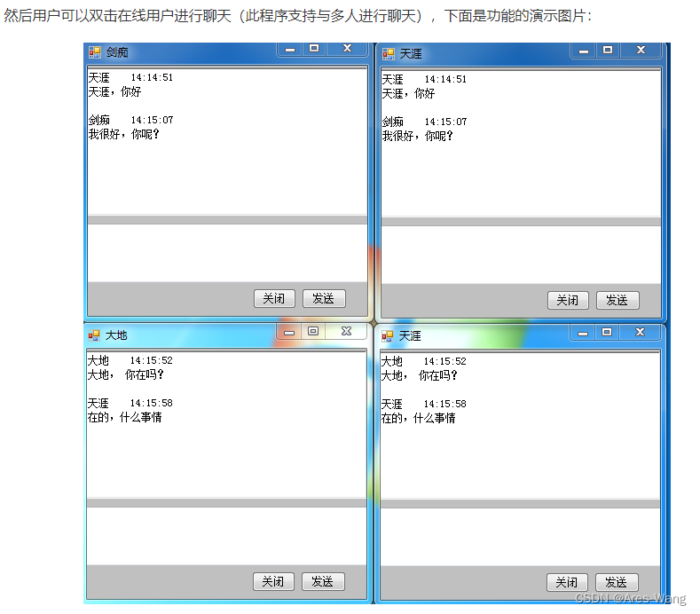Click '我很好,你呢?' message in 剑痴 window
The width and height of the screenshot is (700, 614).
pos(123,134)
